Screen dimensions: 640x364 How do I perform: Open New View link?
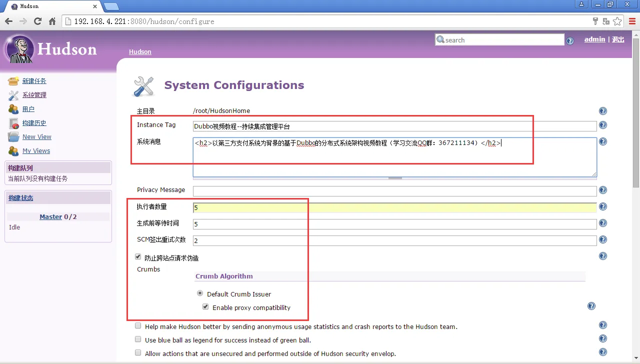click(37, 137)
